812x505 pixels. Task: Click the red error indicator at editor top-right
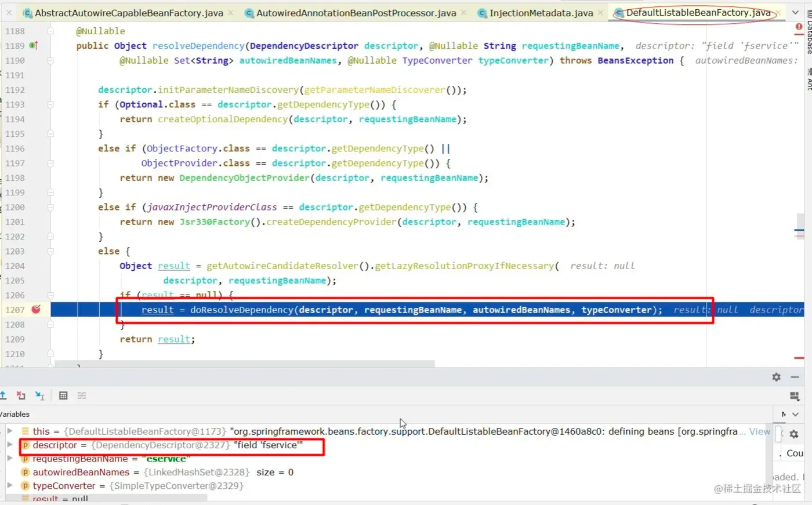(x=799, y=27)
